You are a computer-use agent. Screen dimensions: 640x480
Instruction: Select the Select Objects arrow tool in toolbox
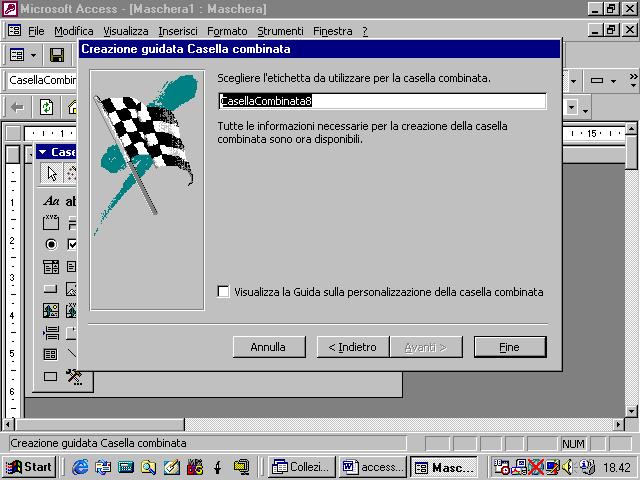(51, 173)
